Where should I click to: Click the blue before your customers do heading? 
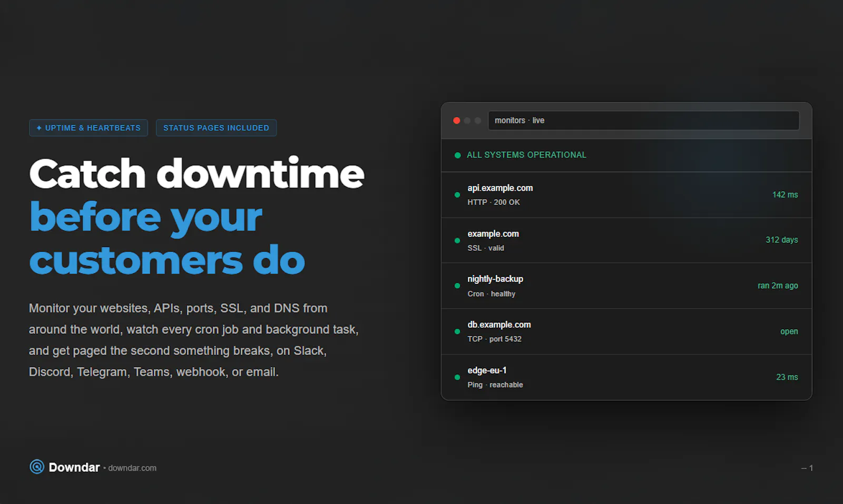click(167, 238)
